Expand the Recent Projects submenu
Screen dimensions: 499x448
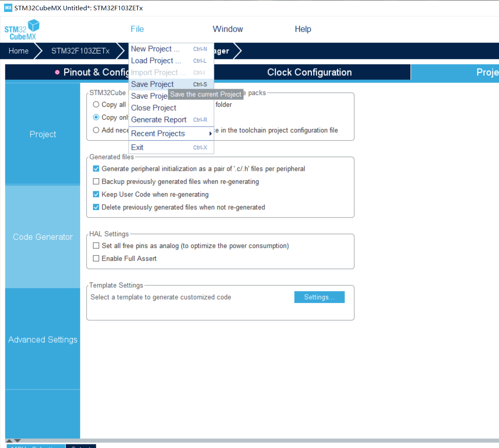click(x=171, y=133)
